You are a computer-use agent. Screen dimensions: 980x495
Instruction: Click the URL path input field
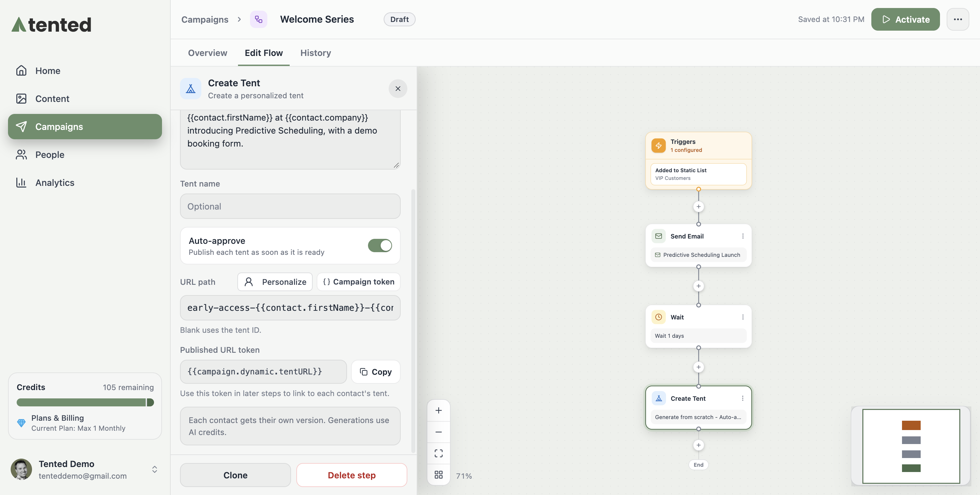(290, 307)
